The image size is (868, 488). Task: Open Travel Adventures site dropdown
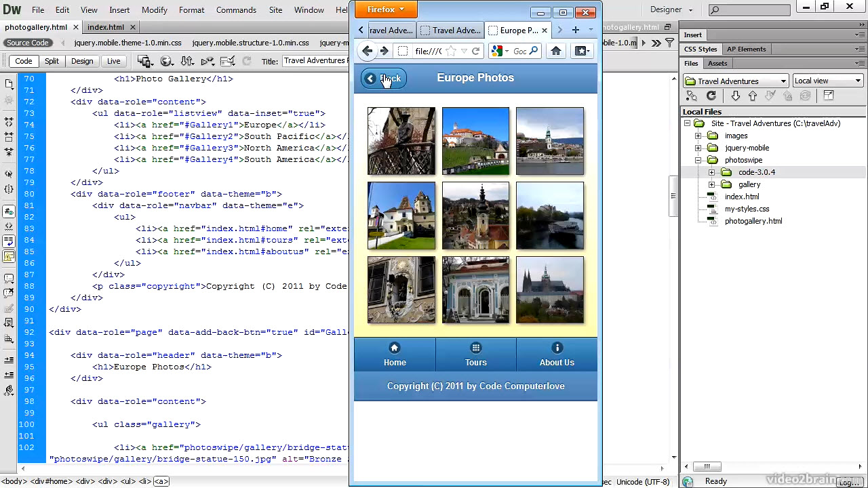click(x=736, y=81)
